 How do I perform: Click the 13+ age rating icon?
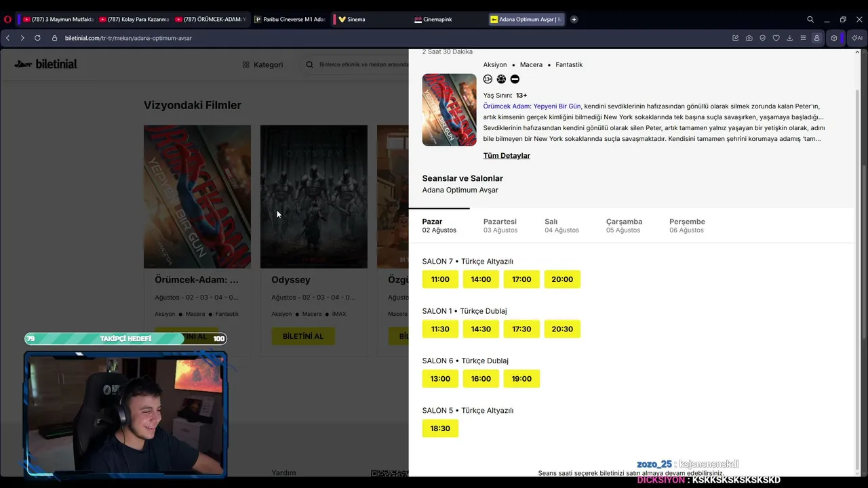tap(488, 79)
